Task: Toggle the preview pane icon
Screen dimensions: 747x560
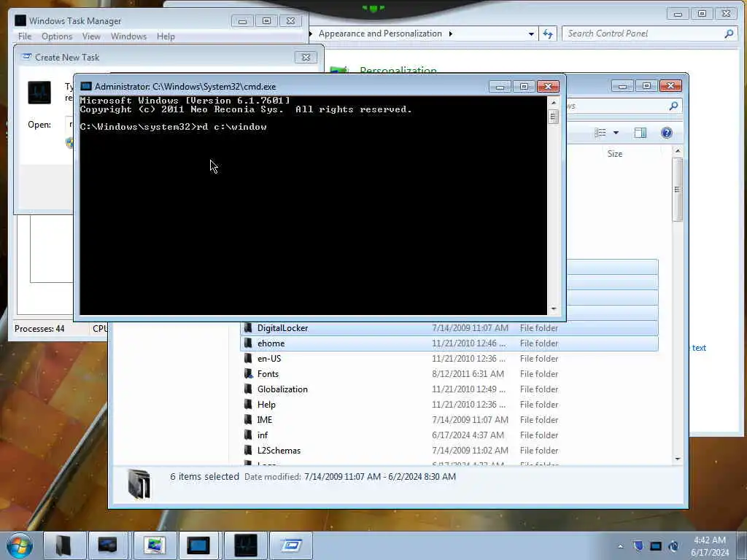Action: pyautogui.click(x=640, y=133)
